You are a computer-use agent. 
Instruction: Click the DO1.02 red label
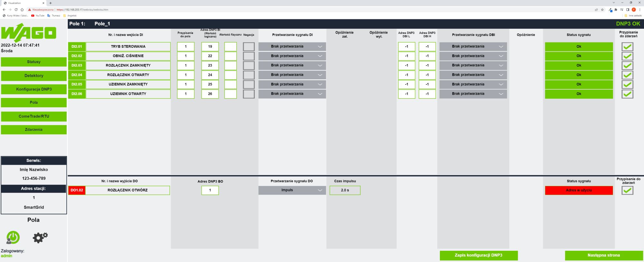point(77,190)
